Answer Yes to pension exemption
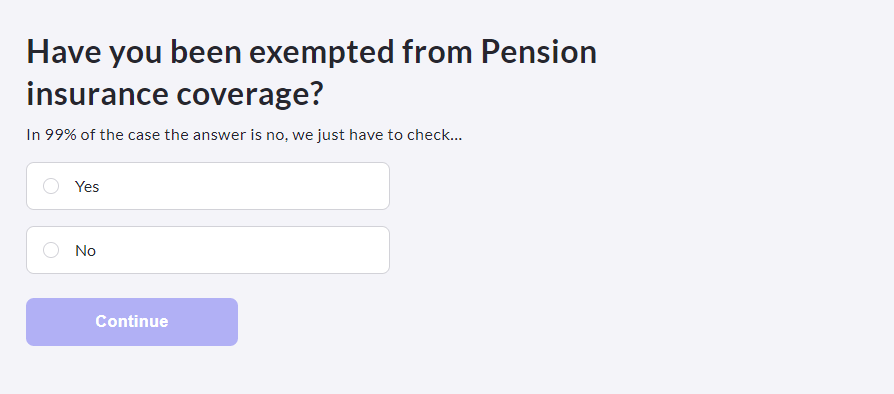Viewport: 894px width, 394px height. point(208,186)
